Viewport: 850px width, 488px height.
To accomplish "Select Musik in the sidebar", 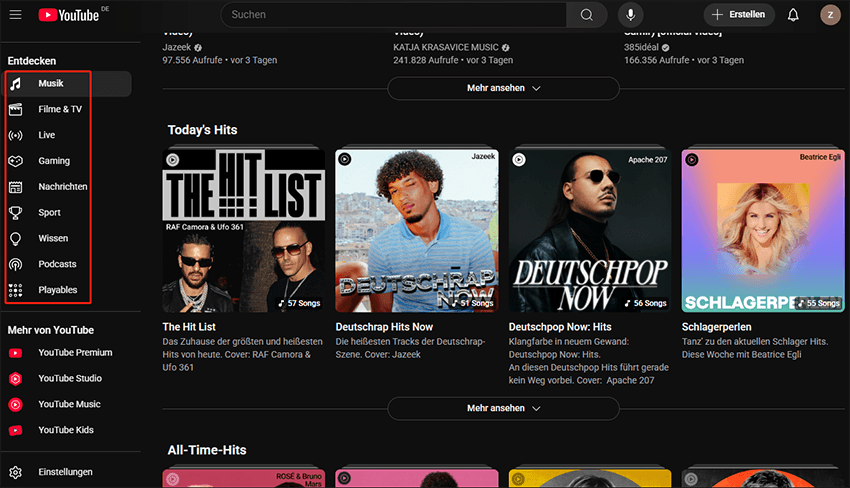I will click(x=68, y=84).
